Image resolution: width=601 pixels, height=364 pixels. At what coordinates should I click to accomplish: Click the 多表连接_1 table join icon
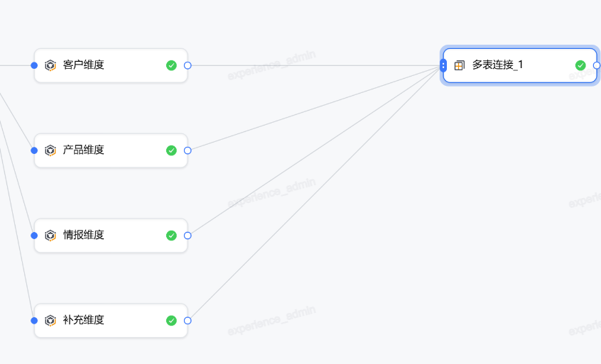(x=460, y=65)
